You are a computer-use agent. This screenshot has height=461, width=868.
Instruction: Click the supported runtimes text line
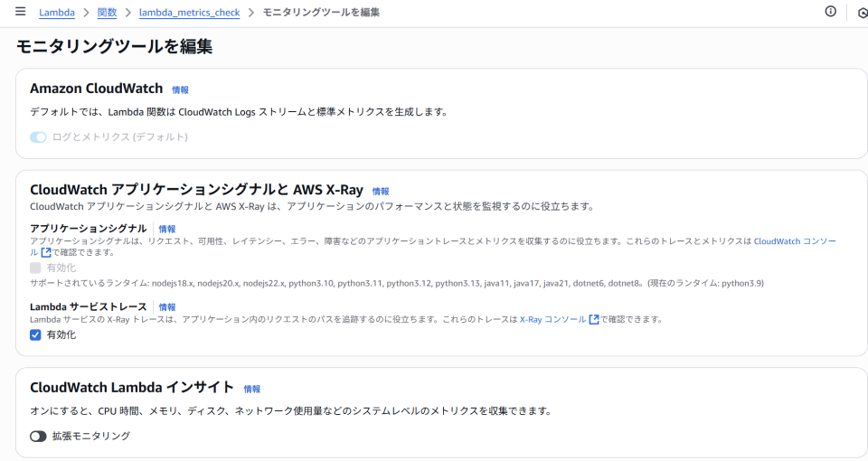click(x=397, y=283)
